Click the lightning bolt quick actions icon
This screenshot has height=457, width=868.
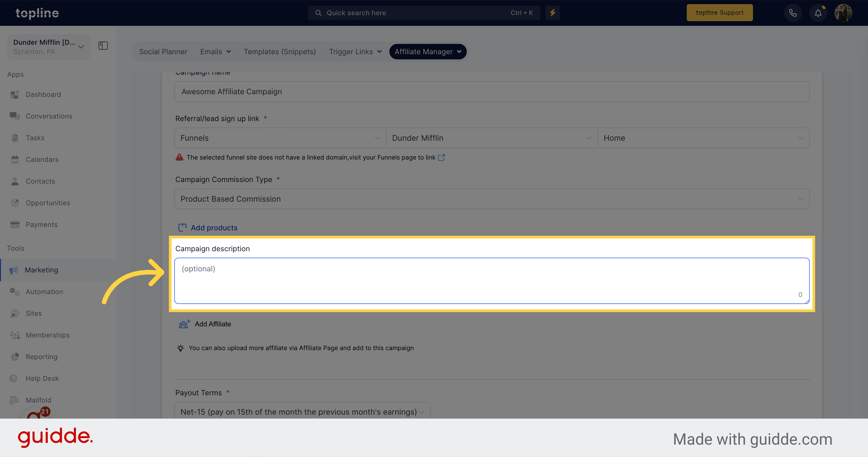[x=552, y=13]
